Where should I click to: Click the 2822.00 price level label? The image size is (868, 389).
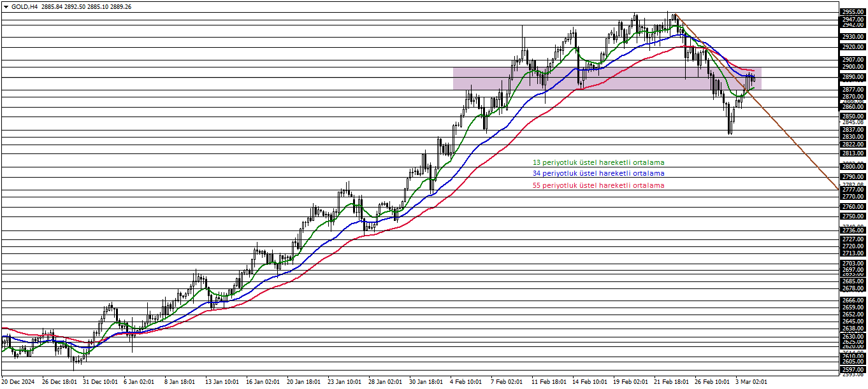coord(853,145)
